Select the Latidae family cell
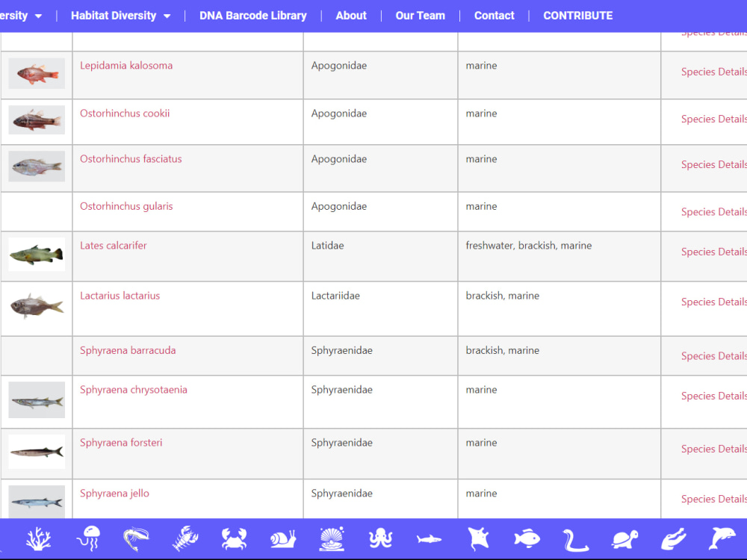Image resolution: width=747 pixels, height=560 pixels. click(x=380, y=256)
